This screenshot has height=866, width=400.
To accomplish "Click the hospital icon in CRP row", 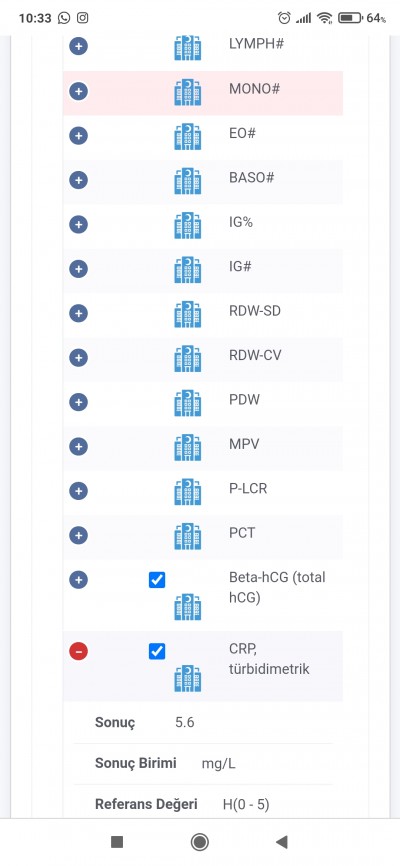I will [x=188, y=679].
